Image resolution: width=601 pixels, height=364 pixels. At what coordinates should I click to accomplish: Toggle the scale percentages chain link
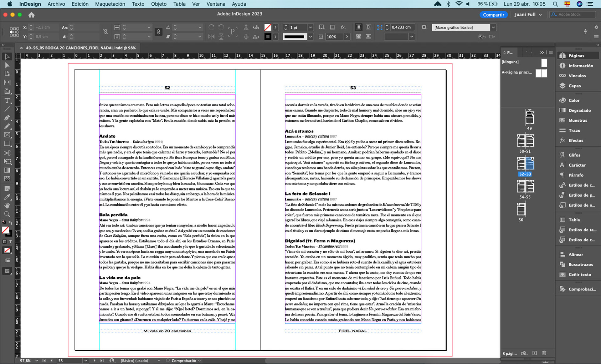tap(158, 32)
